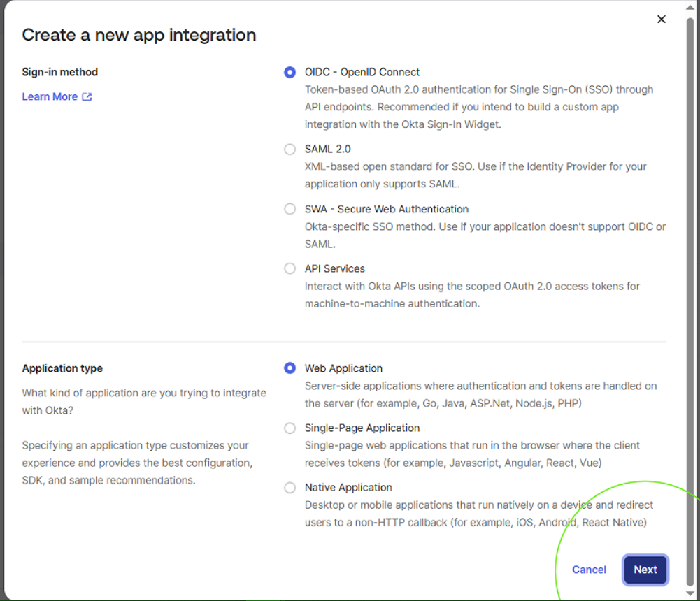Click the Web Application label text
The image size is (700, 601).
click(x=343, y=368)
